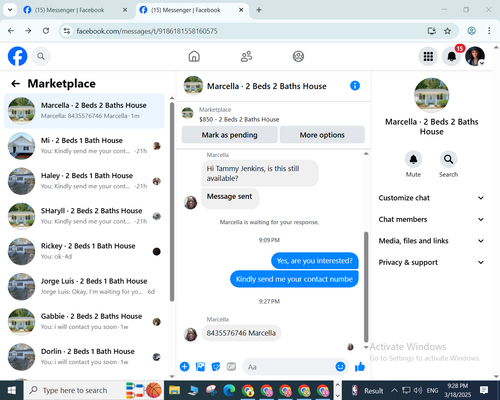Open the Facebook search icon
500x400 pixels.
click(41, 56)
